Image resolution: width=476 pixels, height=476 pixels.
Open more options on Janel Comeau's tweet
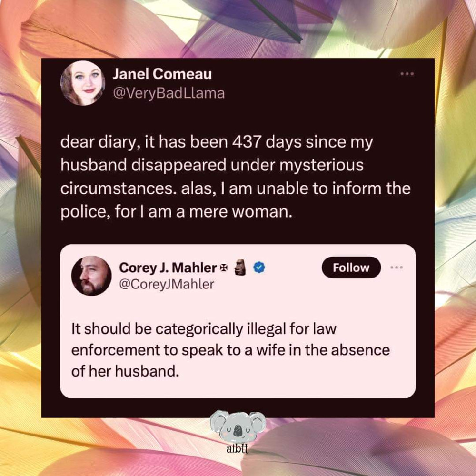coord(407,74)
